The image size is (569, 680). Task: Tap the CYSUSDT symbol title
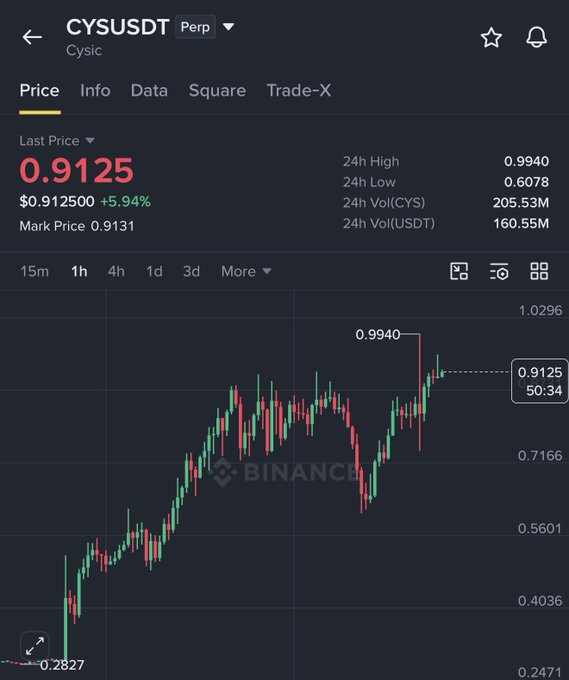point(118,27)
